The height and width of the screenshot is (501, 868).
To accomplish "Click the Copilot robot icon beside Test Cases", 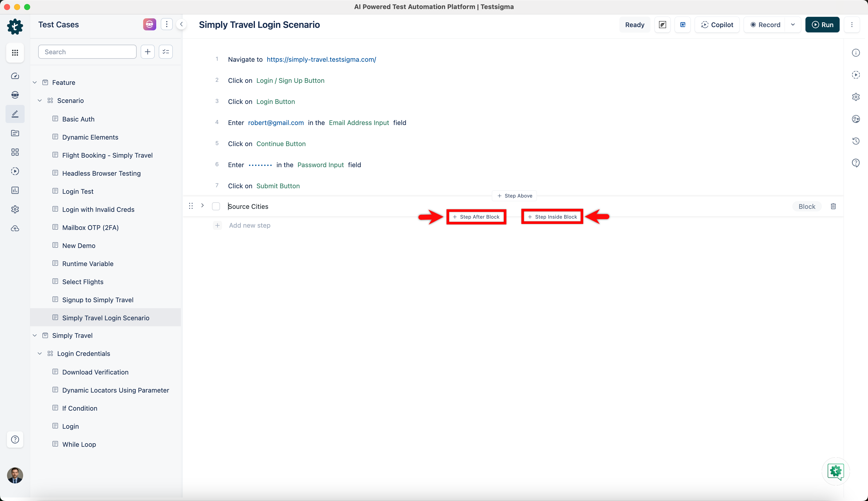I will tap(149, 24).
